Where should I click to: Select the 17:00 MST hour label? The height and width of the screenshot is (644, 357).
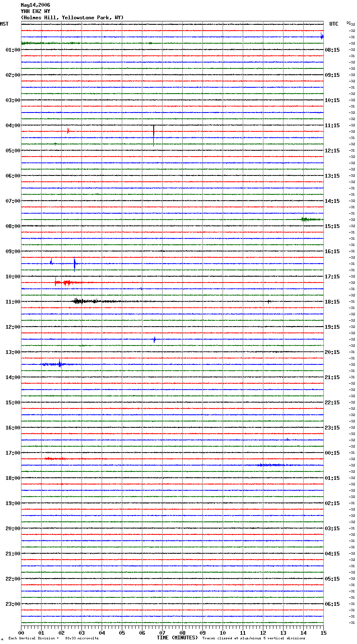(13, 453)
